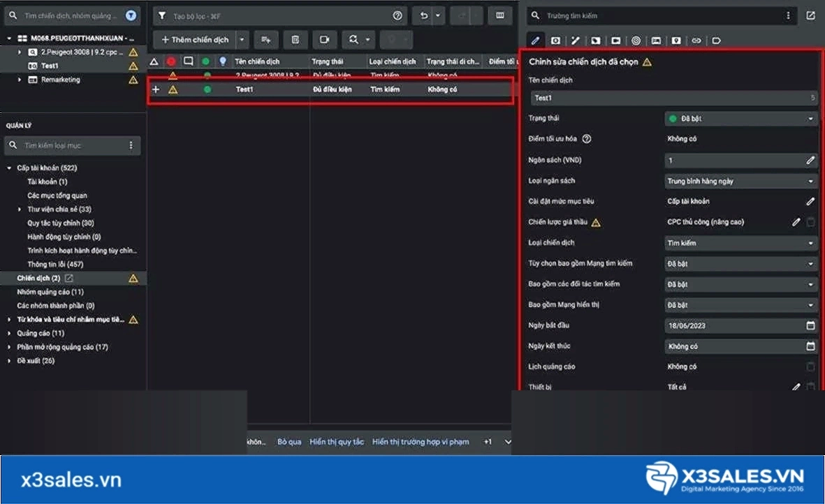This screenshot has width=825, height=504.
Task: Select the Test1 campaign in account tree
Action: pyautogui.click(x=50, y=66)
